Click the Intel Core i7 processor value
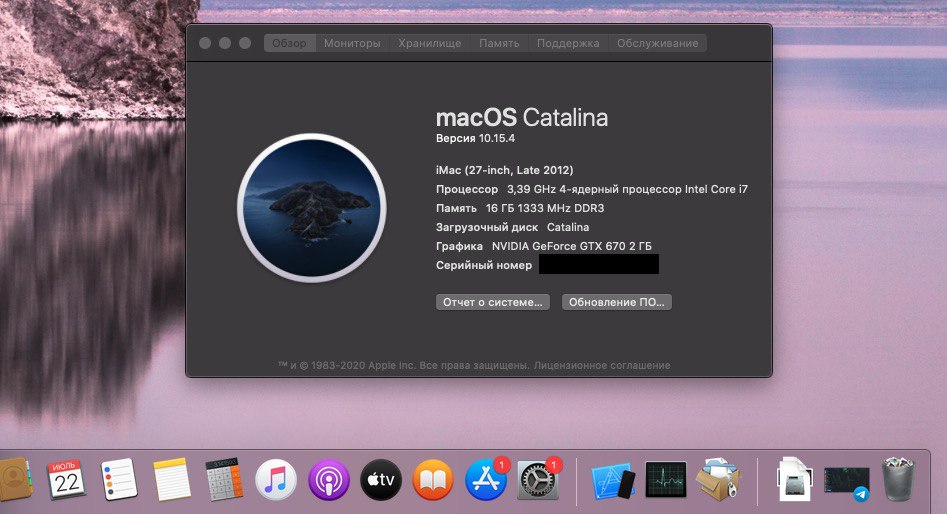Screen dimensions: 947x514 click(627, 189)
